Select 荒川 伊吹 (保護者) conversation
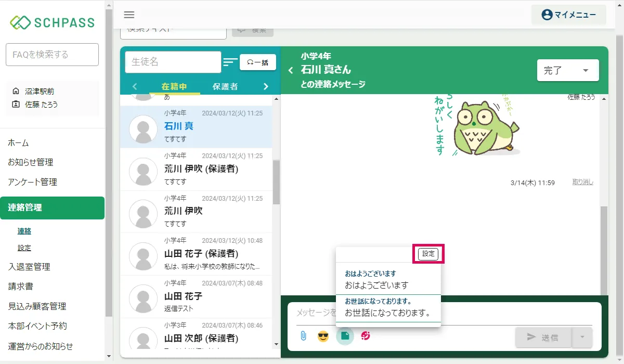This screenshot has height=364, width=624. (x=196, y=170)
